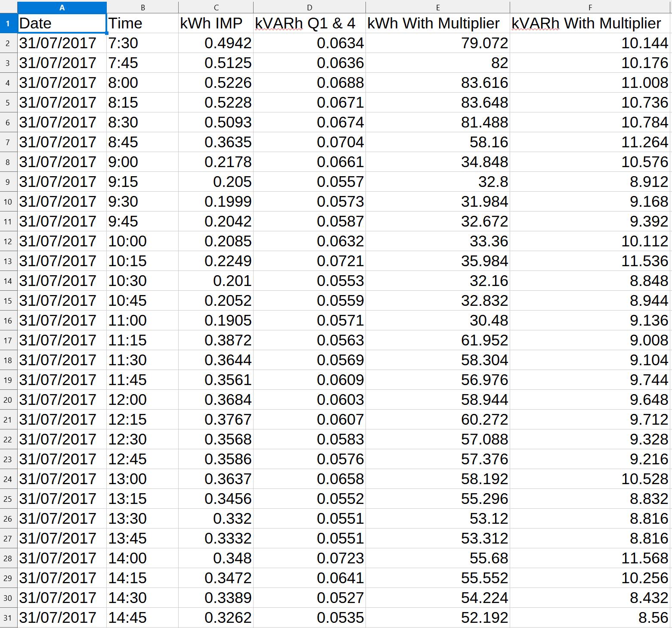Screen dimensions: 672x628
Task: Select the cell showing 82 in column E
Action: click(437, 62)
